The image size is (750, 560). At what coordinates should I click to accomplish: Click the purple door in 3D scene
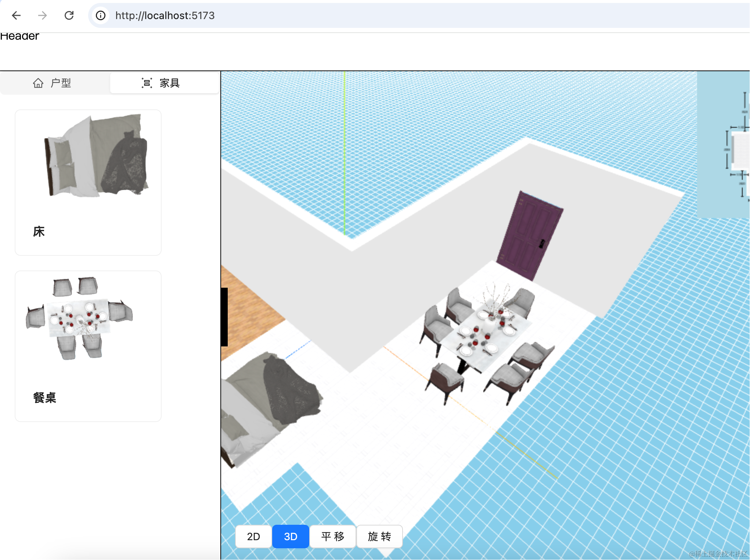(530, 236)
